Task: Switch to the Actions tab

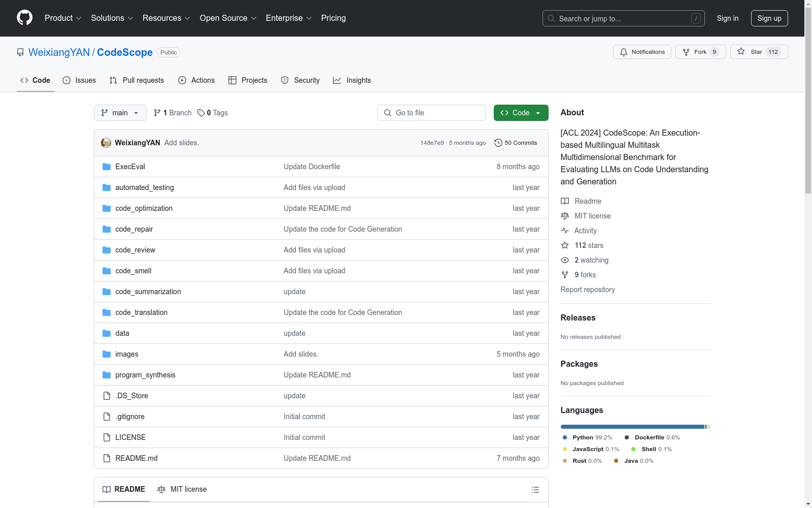Action: point(196,80)
